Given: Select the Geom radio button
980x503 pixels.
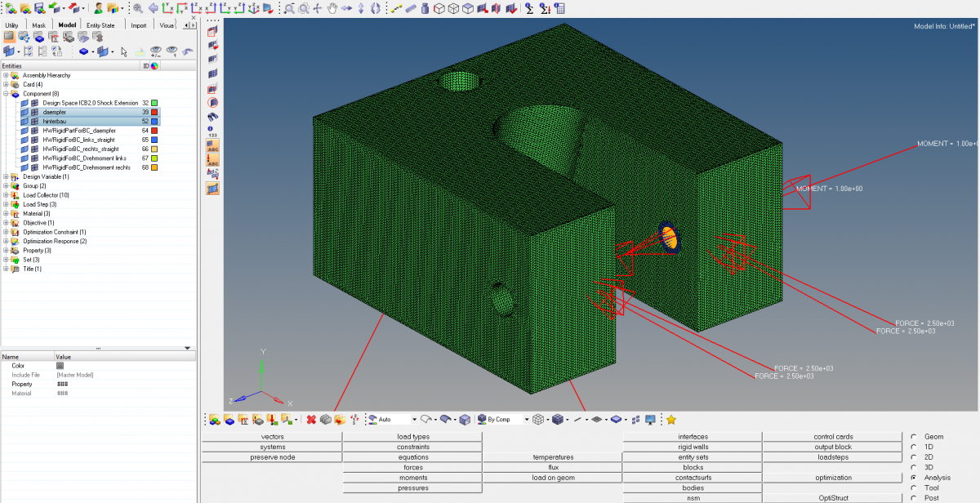Looking at the screenshot, I should click(x=913, y=437).
